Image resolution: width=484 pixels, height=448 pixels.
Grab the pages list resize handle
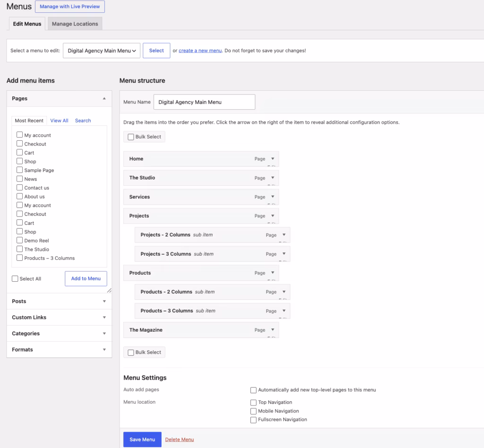(x=109, y=290)
